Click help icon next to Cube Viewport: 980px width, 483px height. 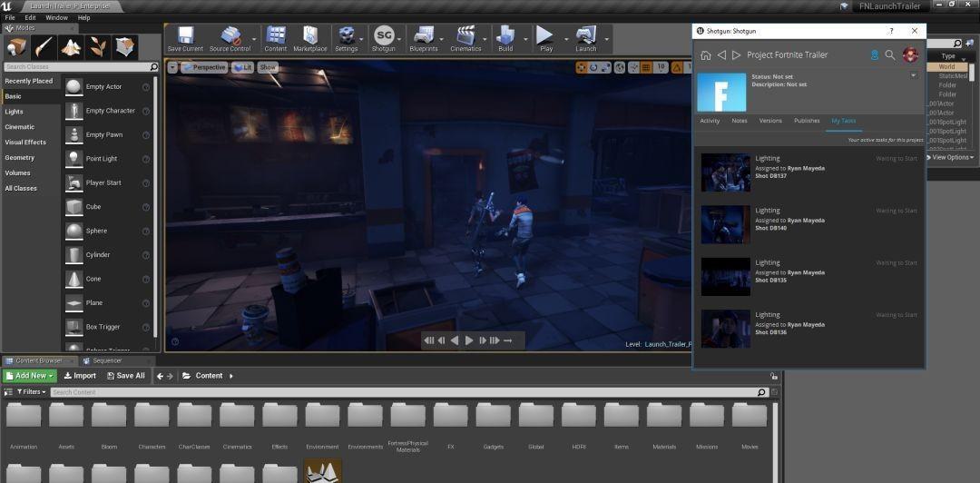(146, 207)
